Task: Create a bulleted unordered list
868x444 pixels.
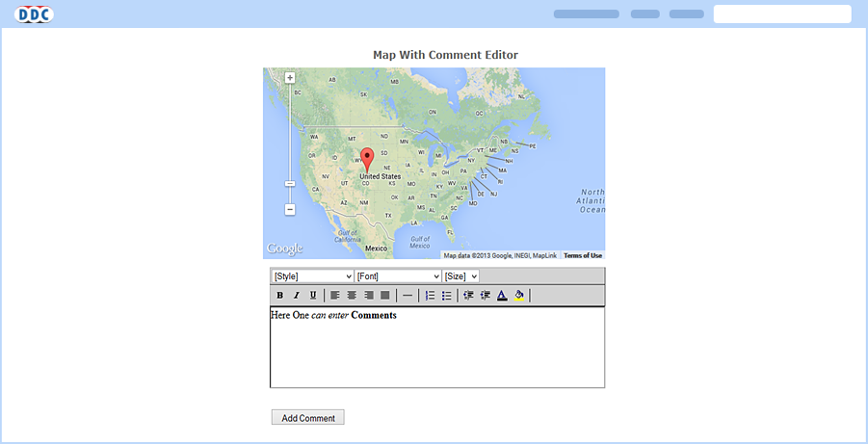Action: pyautogui.click(x=447, y=296)
